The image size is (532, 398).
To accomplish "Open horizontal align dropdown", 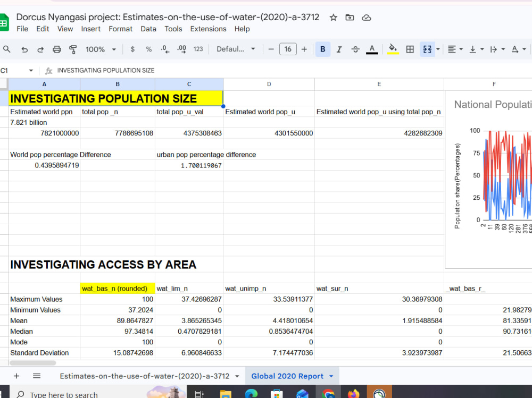I will pyautogui.click(x=455, y=49).
